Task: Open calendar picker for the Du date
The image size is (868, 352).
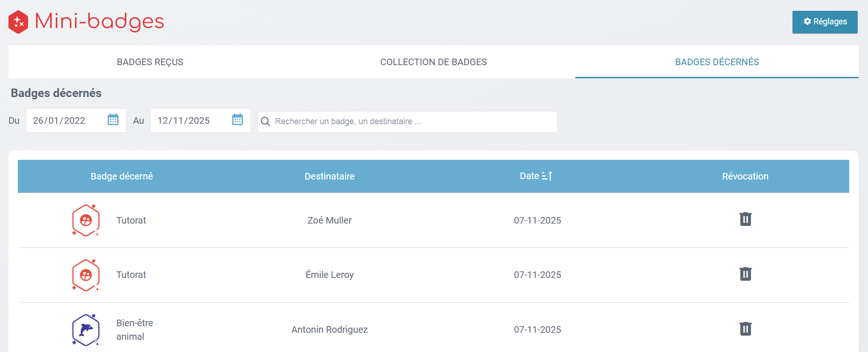Action: [113, 120]
